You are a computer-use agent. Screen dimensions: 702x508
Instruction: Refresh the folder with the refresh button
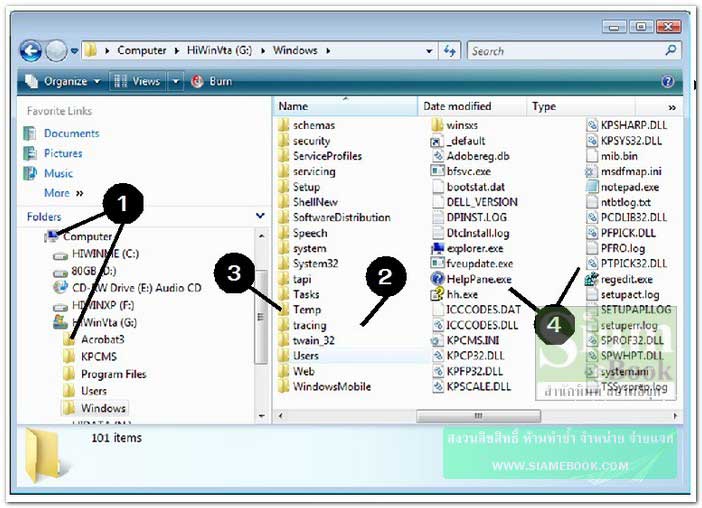(449, 51)
